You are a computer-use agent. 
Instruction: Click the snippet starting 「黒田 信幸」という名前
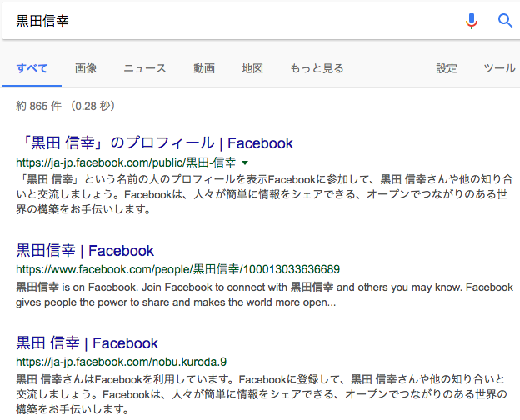[265, 194]
